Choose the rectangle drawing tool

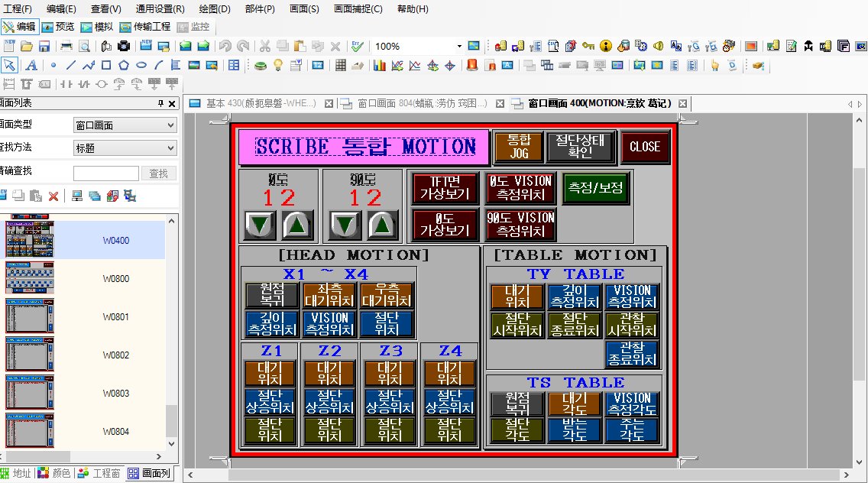tap(106, 65)
